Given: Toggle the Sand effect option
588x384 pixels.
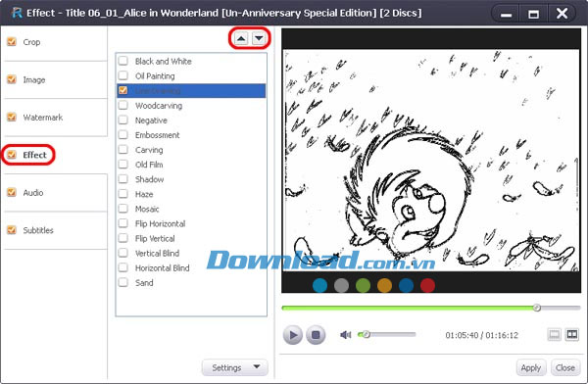Looking at the screenshot, I should pos(123,282).
